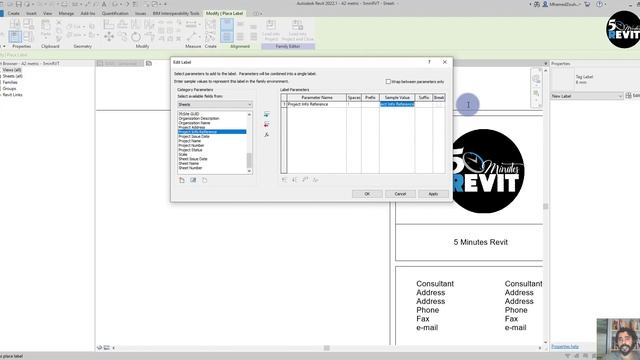Click the edit units format icon
The height and width of the screenshot is (360, 640).
pyautogui.click(x=315, y=180)
